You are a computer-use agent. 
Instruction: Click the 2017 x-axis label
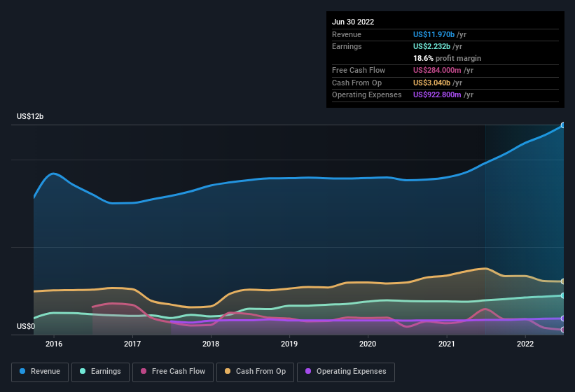click(x=132, y=344)
